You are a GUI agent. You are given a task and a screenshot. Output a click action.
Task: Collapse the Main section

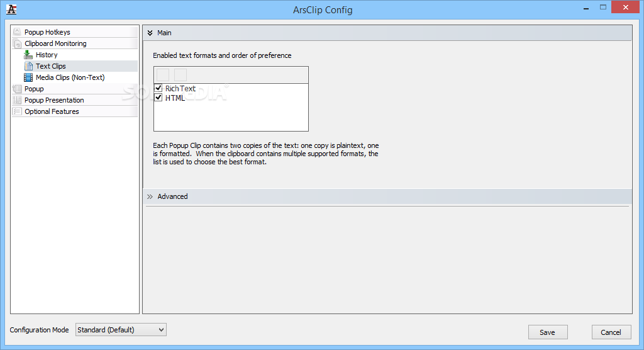point(150,33)
